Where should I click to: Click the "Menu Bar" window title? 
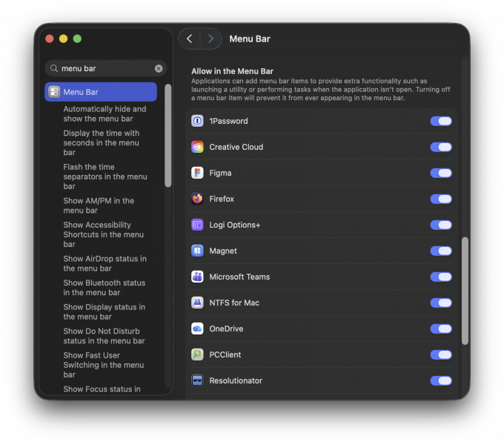[250, 39]
